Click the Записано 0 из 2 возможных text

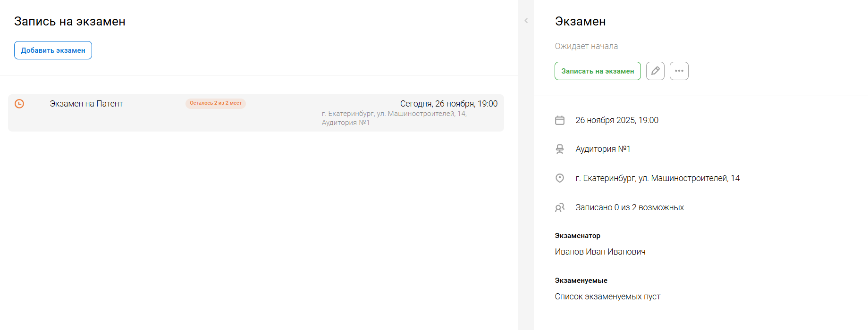coord(629,207)
